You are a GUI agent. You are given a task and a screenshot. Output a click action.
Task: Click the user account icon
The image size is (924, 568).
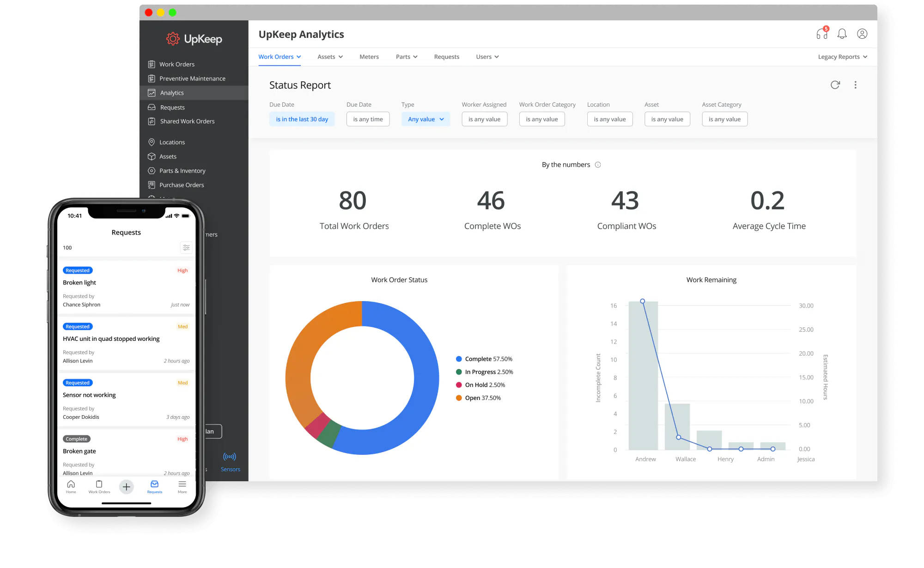point(862,34)
